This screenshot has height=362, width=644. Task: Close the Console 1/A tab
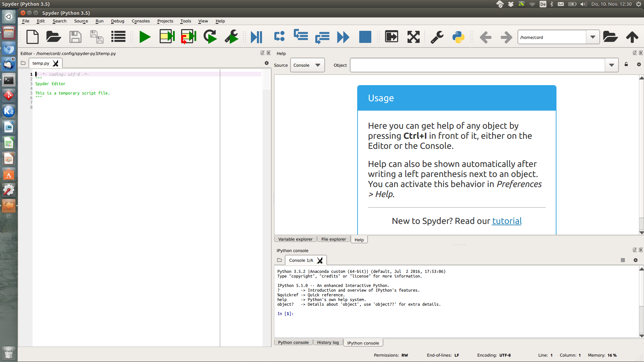pyautogui.click(x=320, y=260)
